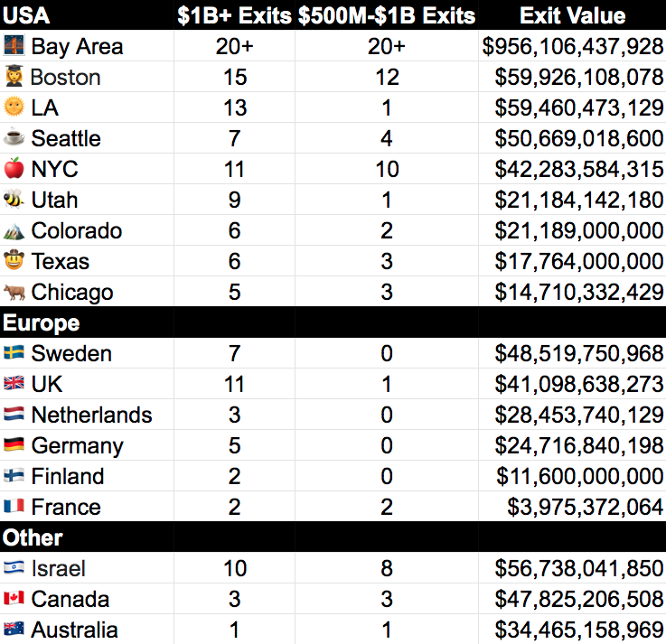Click the Germany row label
The width and height of the screenshot is (666, 644).
78,446
